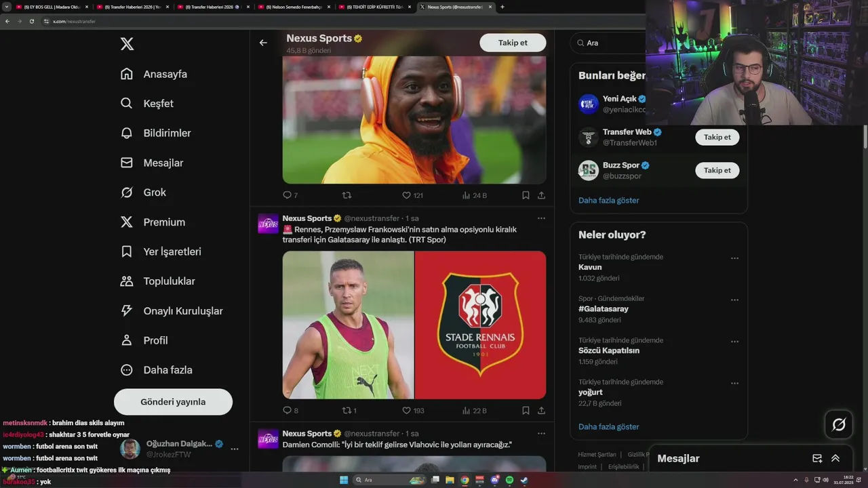Like the post showing 121 likes
The image size is (868, 488).
click(412, 195)
